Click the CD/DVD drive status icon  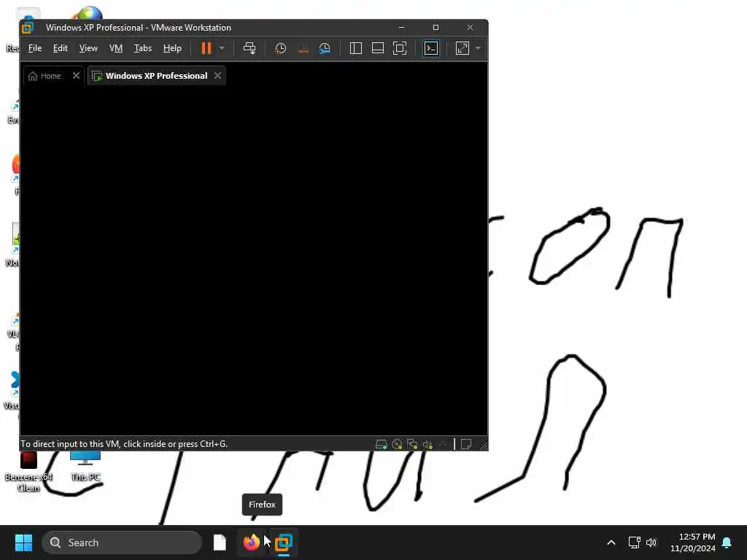tap(397, 444)
